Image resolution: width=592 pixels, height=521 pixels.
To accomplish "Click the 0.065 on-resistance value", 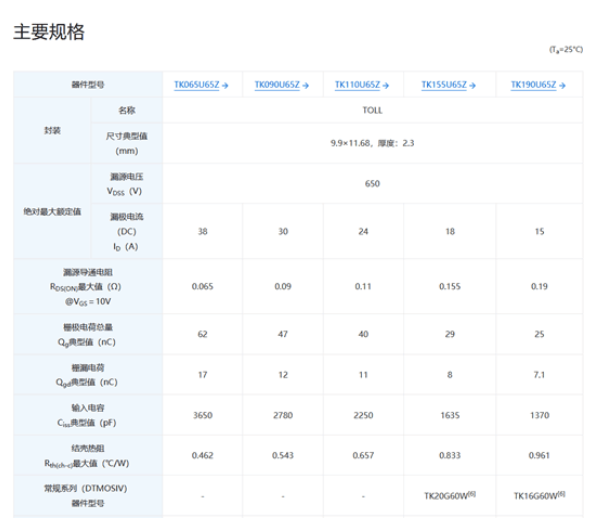I will click(x=202, y=287).
